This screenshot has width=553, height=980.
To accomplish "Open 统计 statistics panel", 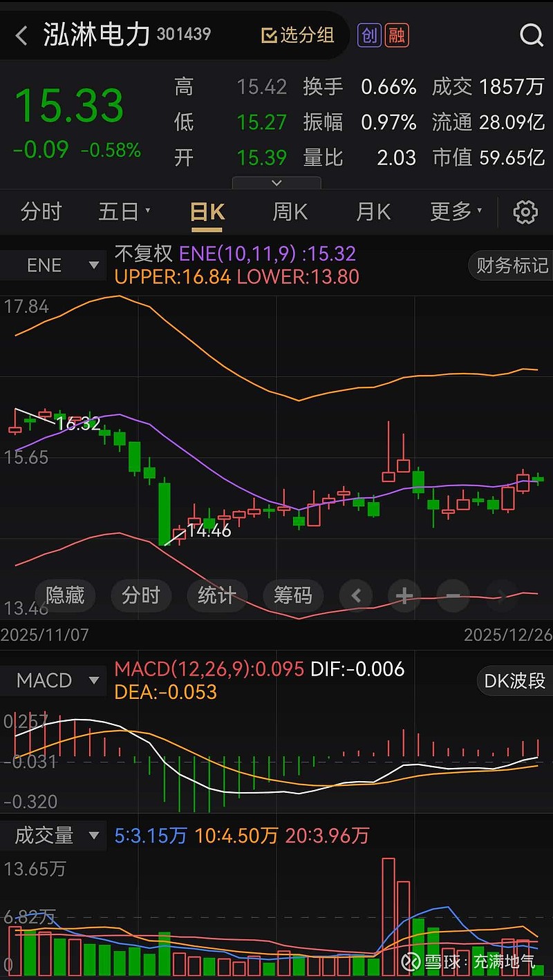I will (218, 595).
